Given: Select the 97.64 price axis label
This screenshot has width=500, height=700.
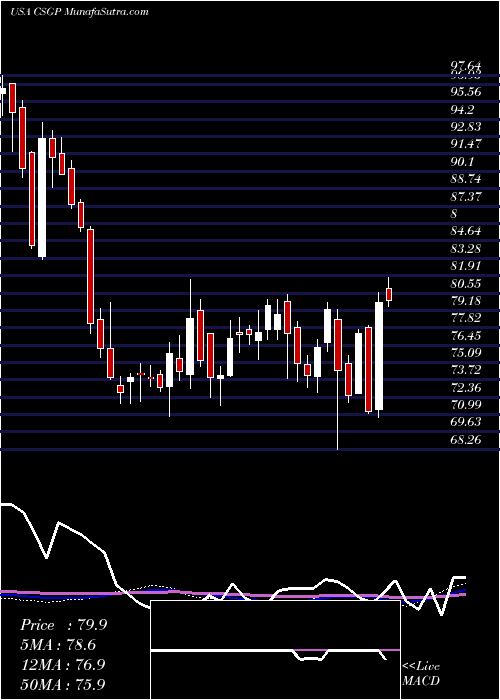Looking at the screenshot, I should pos(466,67).
